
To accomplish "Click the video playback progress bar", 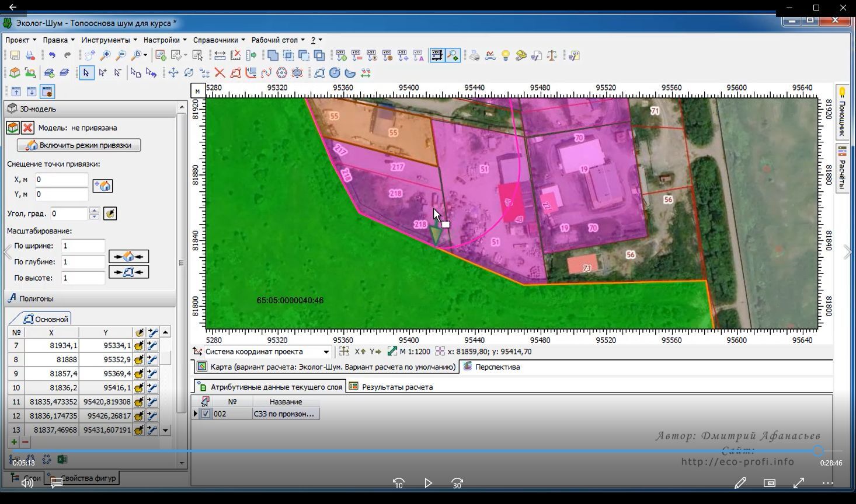I will point(409,451).
